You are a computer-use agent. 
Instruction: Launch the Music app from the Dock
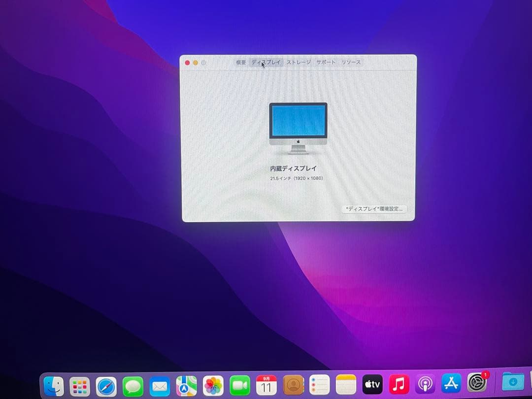tap(399, 384)
